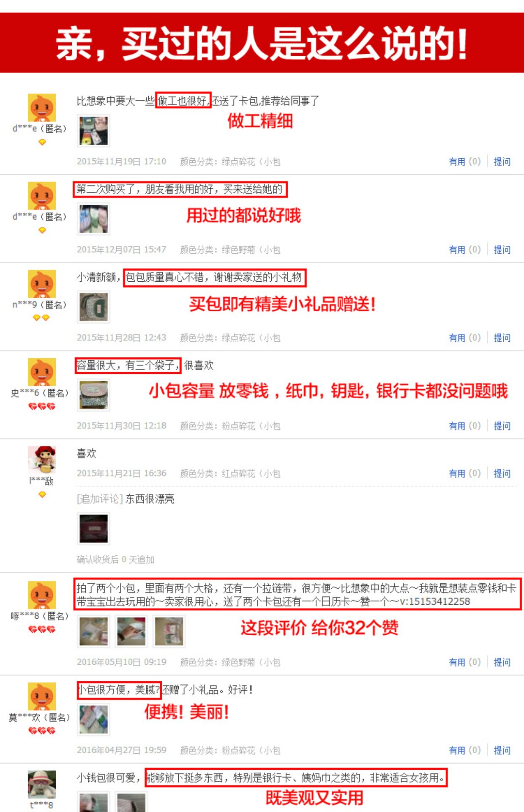Click avatar of first d***e reviewer
Viewport: 524px width, 812px height.
coord(42,108)
